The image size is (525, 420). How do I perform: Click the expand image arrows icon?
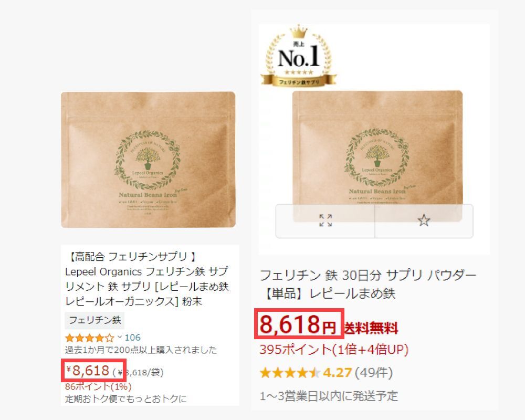click(325, 220)
